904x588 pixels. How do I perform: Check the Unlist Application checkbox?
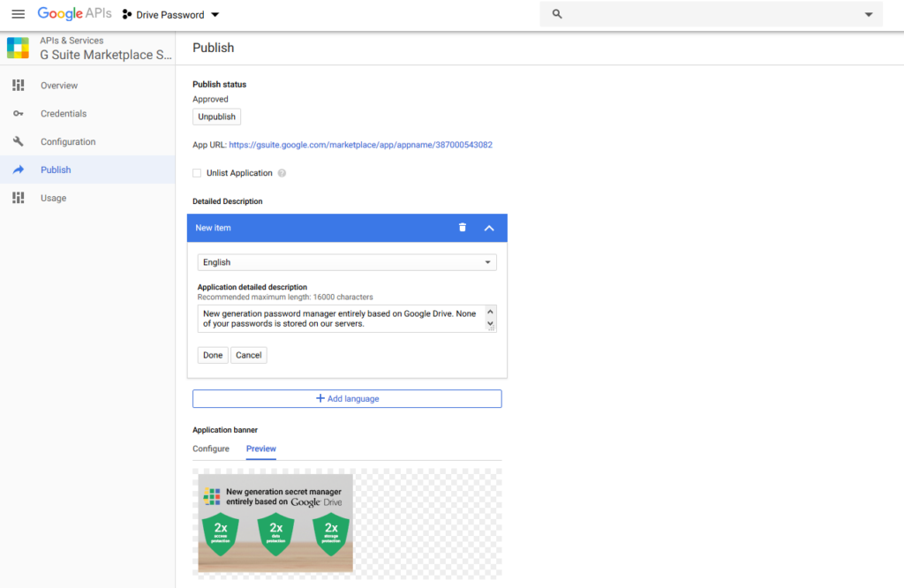tap(197, 173)
